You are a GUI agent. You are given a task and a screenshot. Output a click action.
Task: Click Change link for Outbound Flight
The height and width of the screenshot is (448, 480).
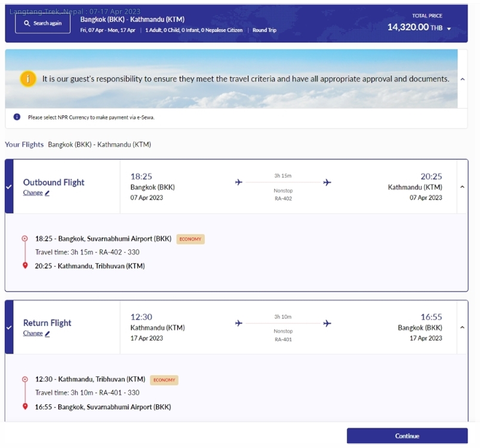pos(33,192)
